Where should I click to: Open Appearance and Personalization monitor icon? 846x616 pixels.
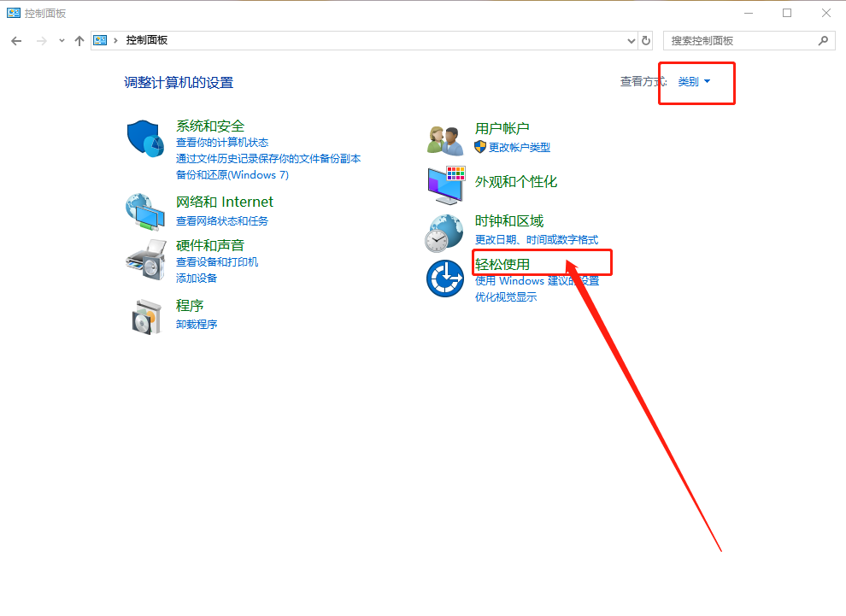445,185
